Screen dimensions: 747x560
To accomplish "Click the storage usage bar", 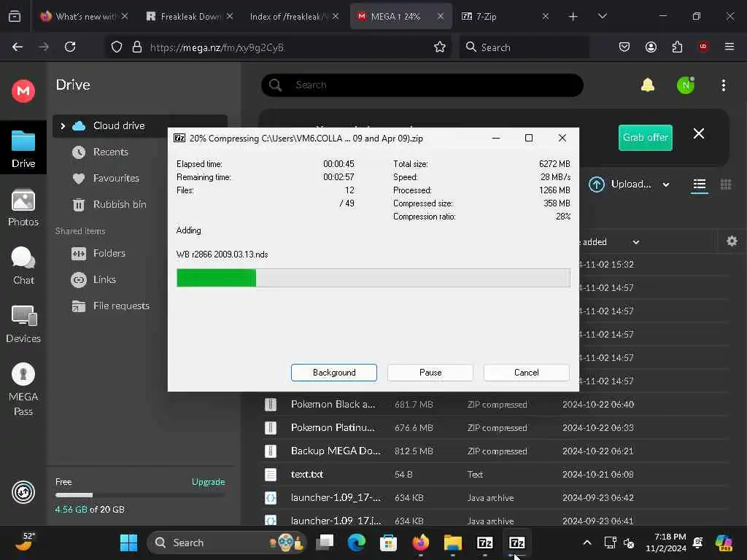I will (140, 495).
